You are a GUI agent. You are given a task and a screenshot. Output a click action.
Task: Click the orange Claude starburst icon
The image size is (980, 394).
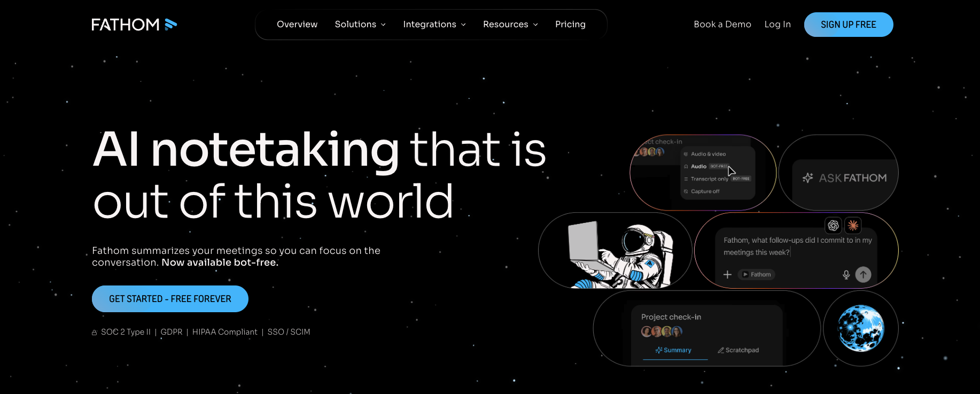point(853,226)
